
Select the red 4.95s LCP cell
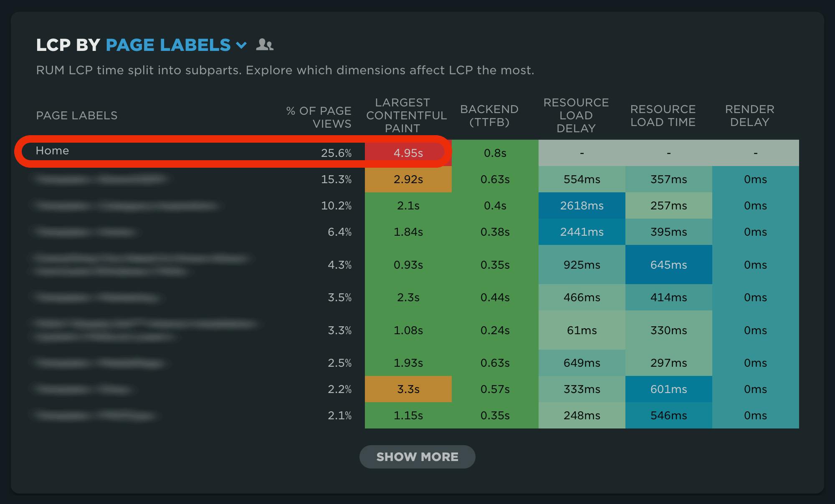point(408,153)
